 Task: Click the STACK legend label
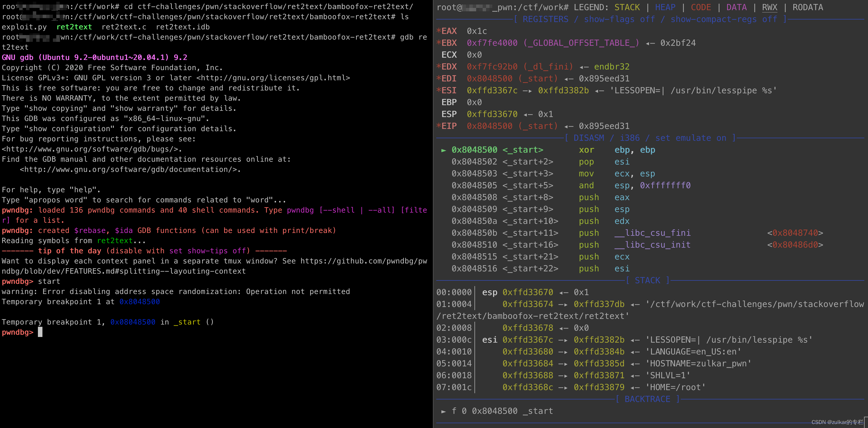(x=628, y=7)
